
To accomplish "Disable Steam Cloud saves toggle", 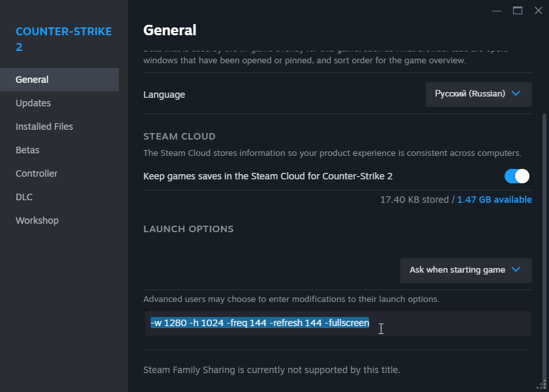I will (517, 176).
